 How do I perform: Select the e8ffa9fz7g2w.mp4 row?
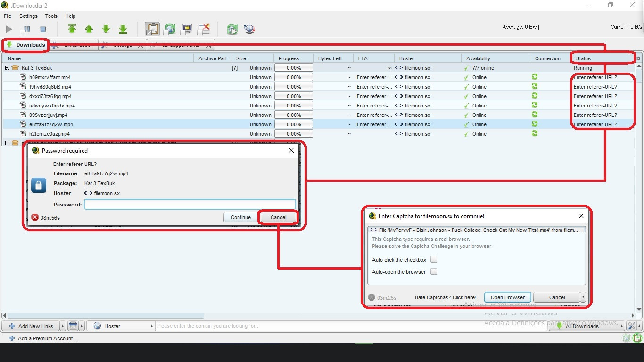point(319,124)
